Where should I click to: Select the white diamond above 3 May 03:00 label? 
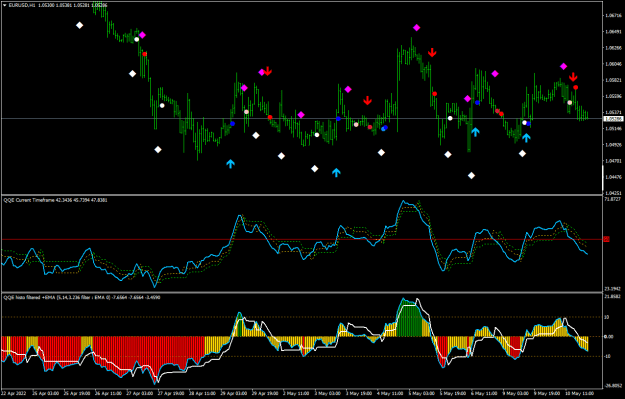tap(314, 169)
